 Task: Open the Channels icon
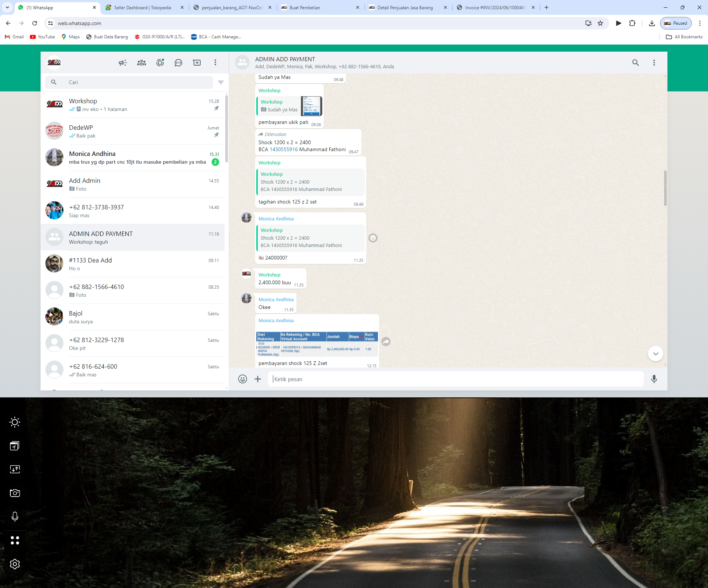(178, 63)
